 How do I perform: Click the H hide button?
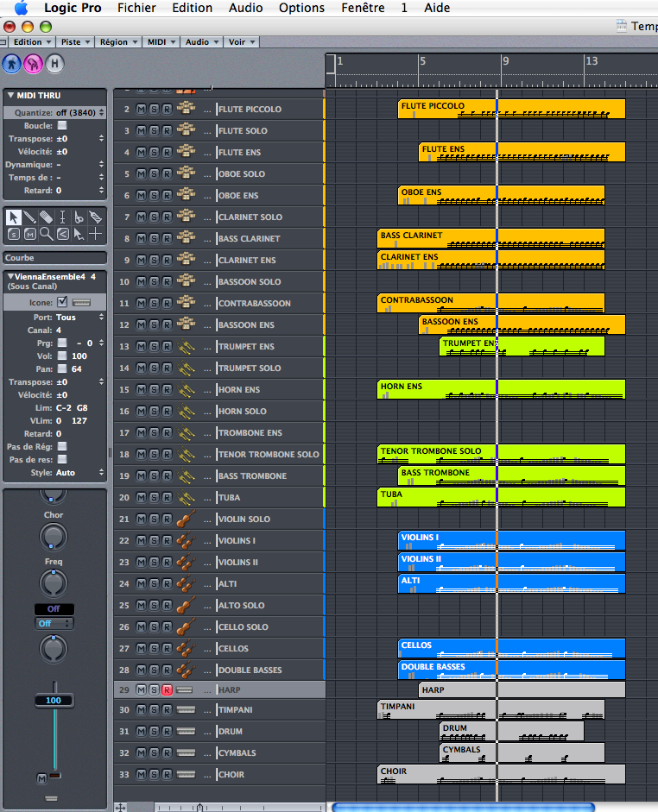(x=54, y=64)
